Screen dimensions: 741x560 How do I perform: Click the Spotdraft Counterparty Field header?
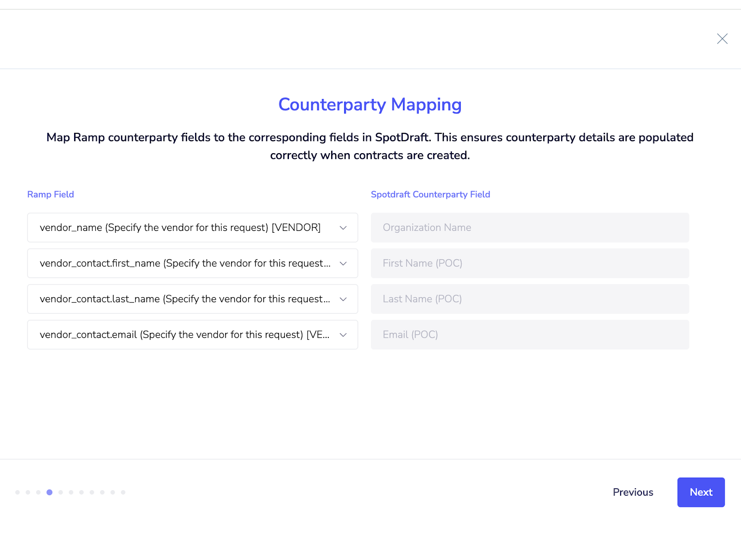tap(430, 194)
